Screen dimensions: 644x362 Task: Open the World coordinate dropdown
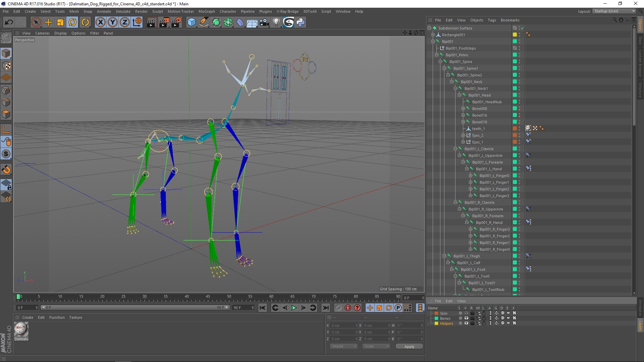pyautogui.click(x=344, y=346)
